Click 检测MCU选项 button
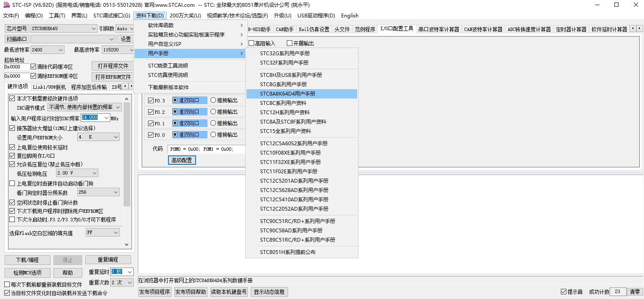This screenshot has height=299, width=644. (28, 273)
